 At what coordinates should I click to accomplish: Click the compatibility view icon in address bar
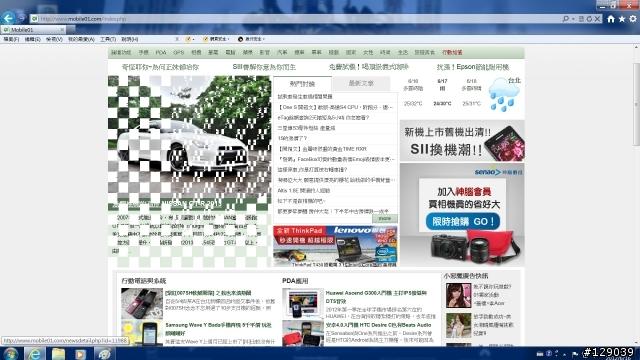pos(581,19)
